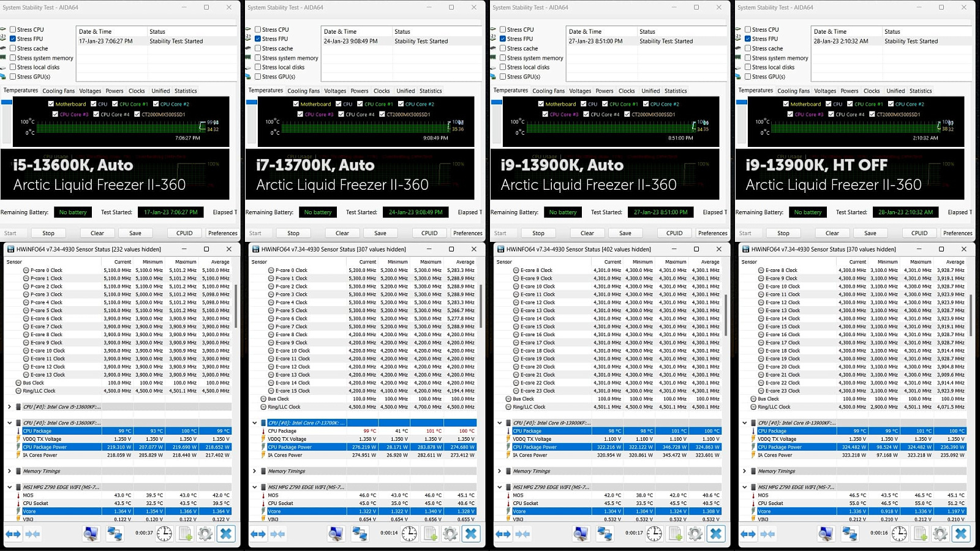Shrink columns in HWiNFO 232 values hidden window

click(x=33, y=534)
